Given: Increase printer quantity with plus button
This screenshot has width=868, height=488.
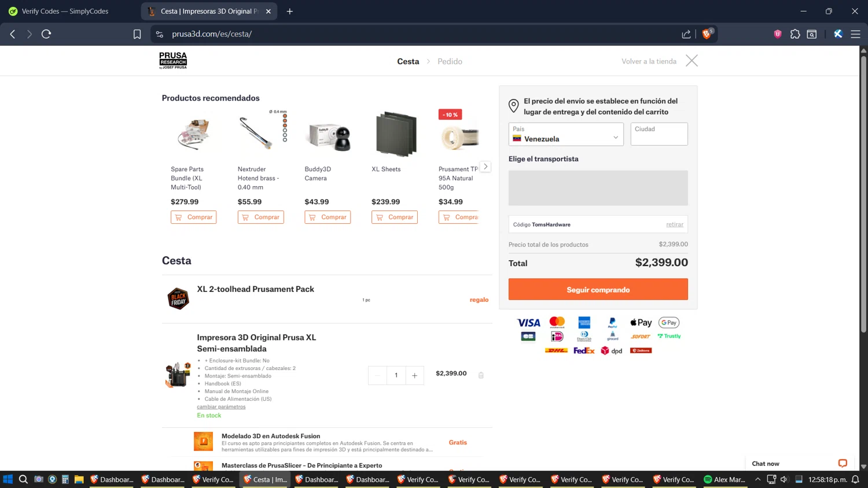Looking at the screenshot, I should pos(414,375).
